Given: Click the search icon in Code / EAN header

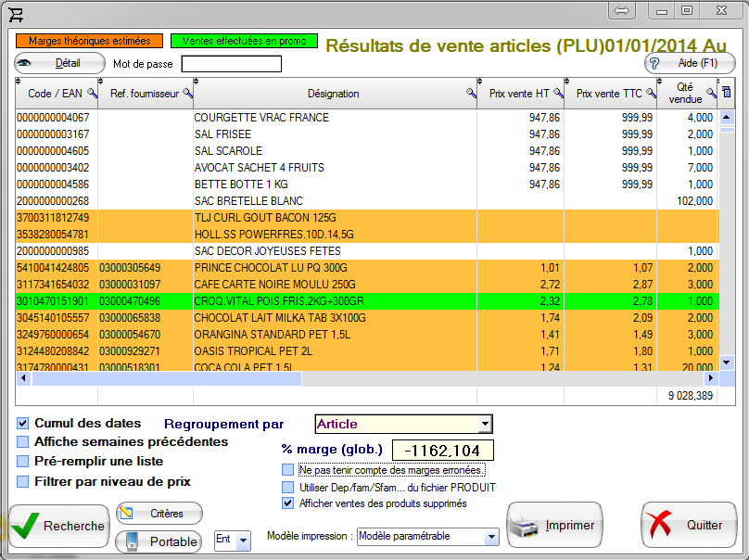Looking at the screenshot, I should (x=89, y=93).
